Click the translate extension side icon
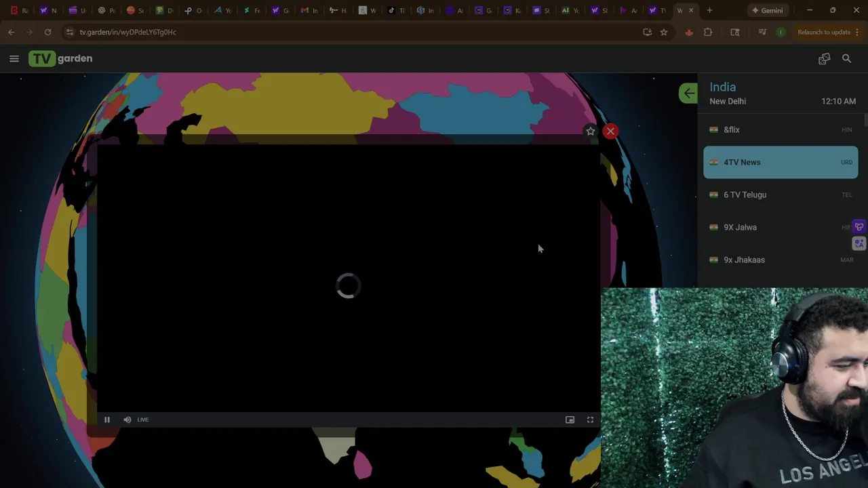The image size is (868, 488). click(x=859, y=243)
